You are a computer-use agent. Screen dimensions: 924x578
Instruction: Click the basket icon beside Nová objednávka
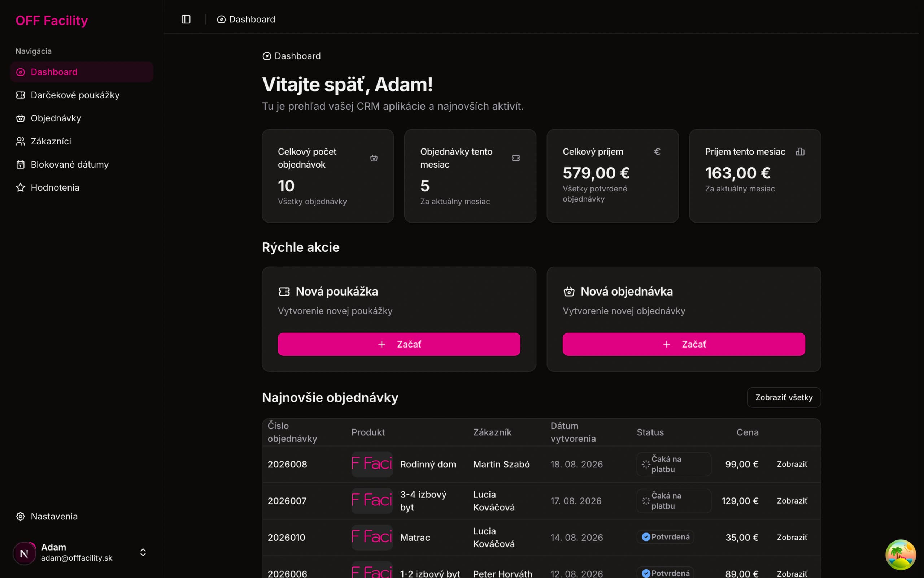tap(569, 292)
